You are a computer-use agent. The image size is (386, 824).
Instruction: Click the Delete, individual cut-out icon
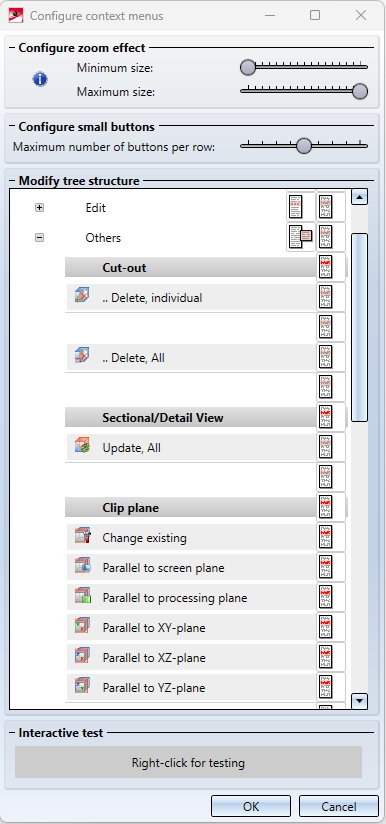click(82, 297)
